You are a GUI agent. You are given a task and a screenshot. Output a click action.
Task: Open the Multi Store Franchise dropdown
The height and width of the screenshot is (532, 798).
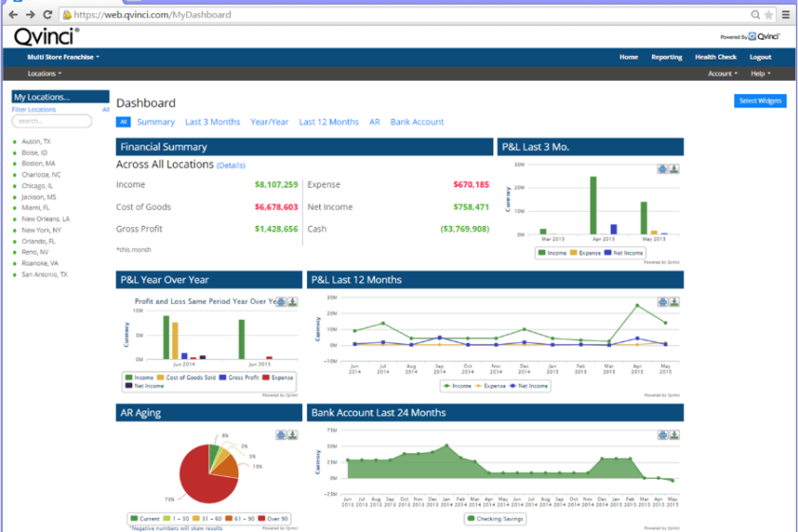[x=64, y=57]
